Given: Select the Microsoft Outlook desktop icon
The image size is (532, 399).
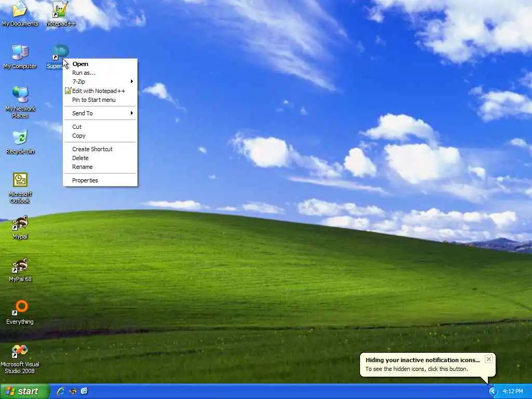Looking at the screenshot, I should 20,188.
